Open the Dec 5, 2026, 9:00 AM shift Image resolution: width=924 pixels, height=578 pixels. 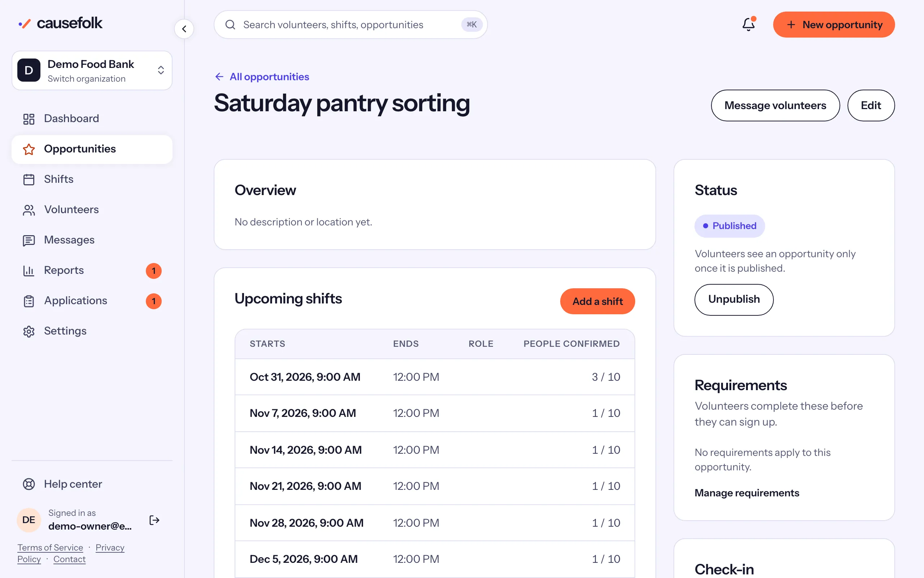435,559
